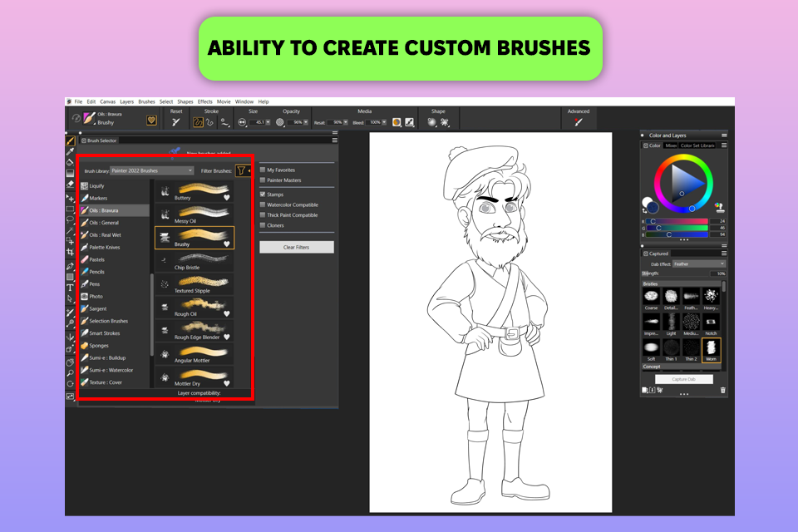Open the Color panel options menu

tap(724, 145)
